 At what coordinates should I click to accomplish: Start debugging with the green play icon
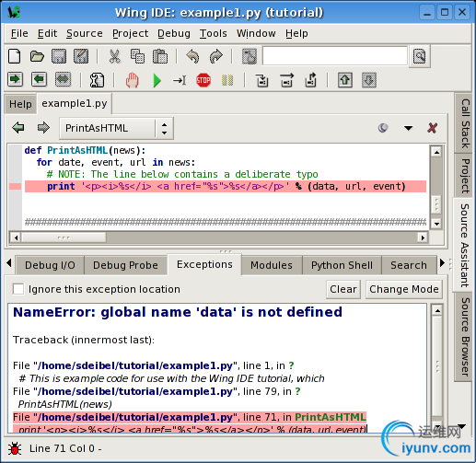(x=157, y=81)
